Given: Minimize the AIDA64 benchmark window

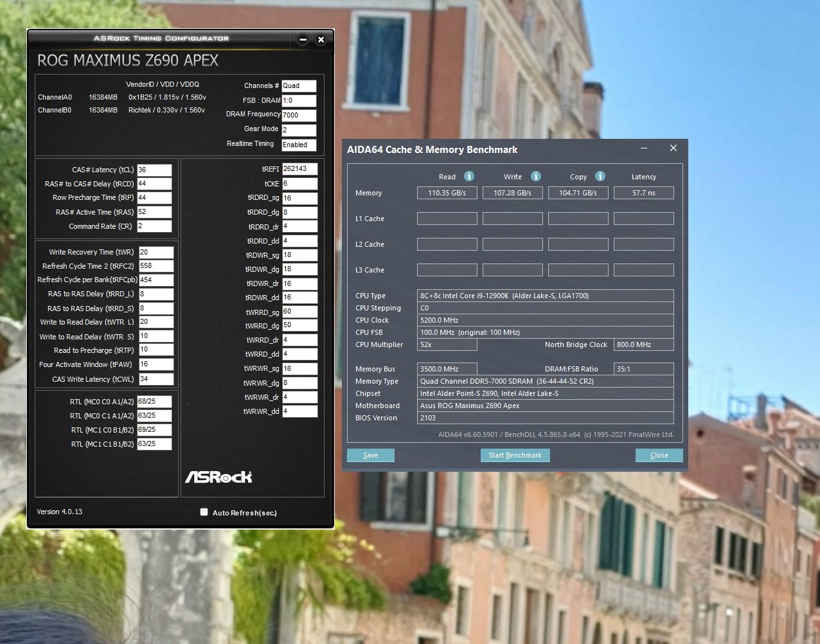Looking at the screenshot, I should [x=645, y=148].
